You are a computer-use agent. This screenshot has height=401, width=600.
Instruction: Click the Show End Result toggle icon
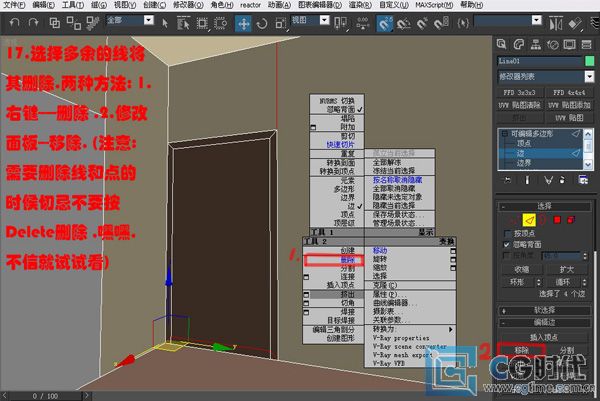[527, 180]
